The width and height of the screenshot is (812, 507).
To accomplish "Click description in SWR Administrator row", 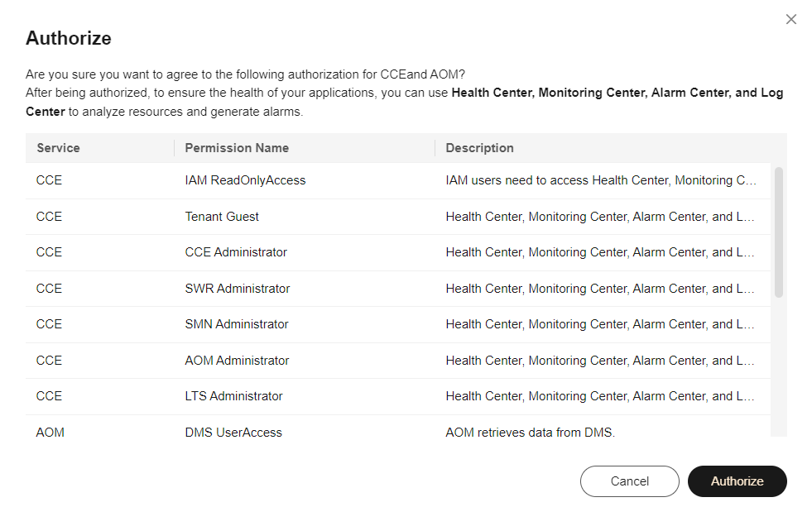I will pos(599,288).
